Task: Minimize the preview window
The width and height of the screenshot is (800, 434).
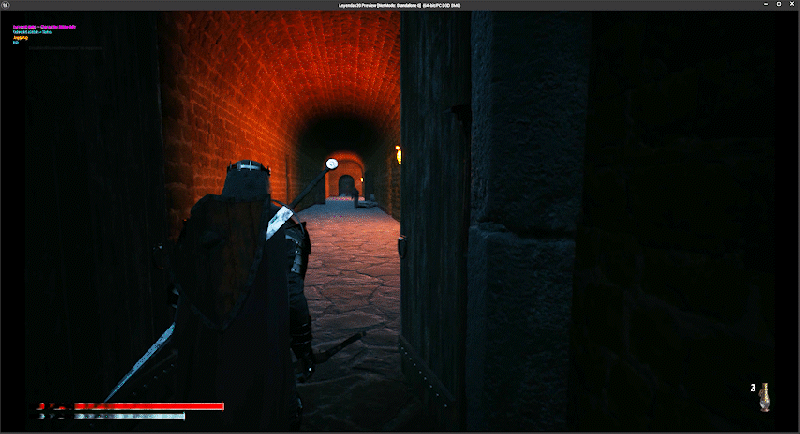Action: (766, 5)
